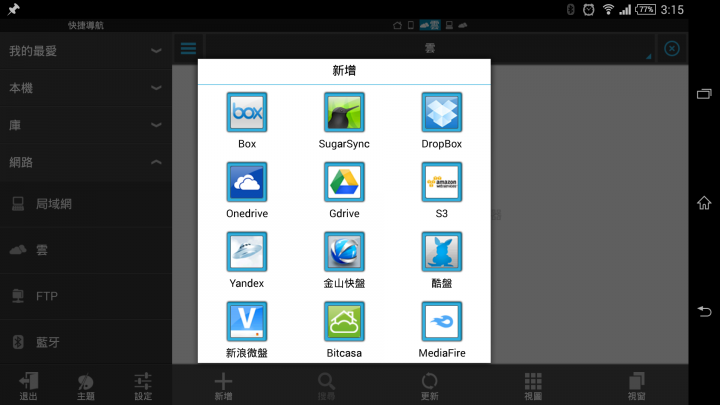Open 主題 theme settings
The width and height of the screenshot is (720, 405).
86,386
